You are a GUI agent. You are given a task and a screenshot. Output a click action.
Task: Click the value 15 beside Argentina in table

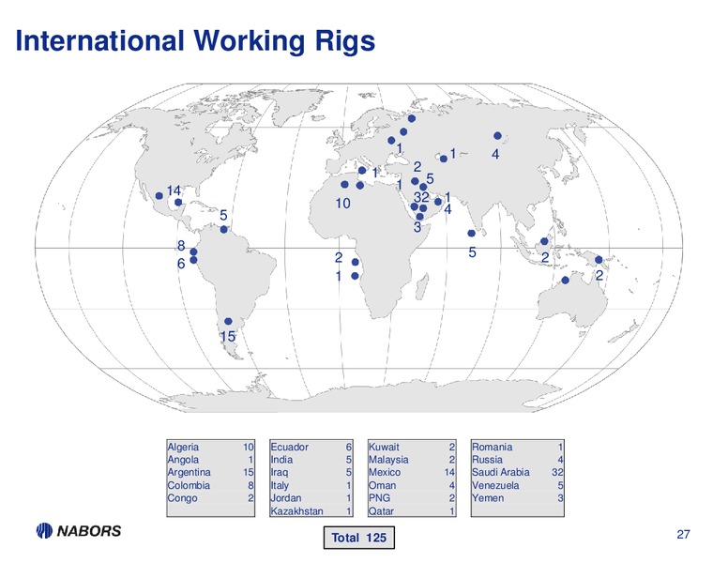(249, 472)
